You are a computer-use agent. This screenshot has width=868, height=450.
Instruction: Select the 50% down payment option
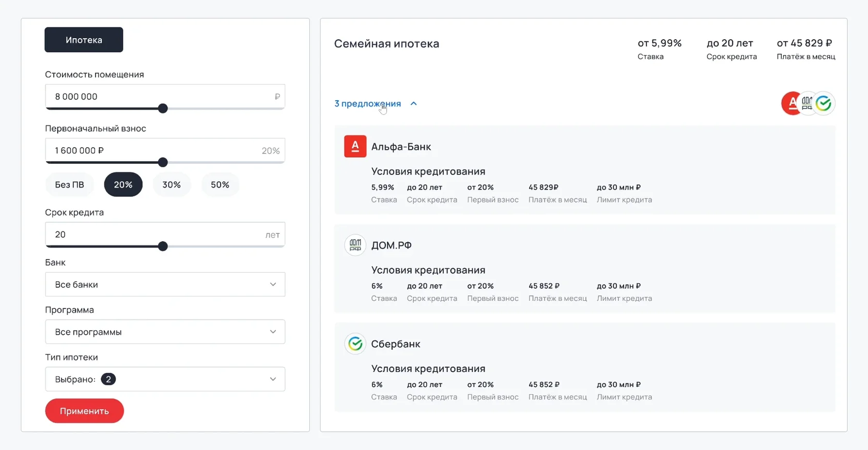click(x=220, y=185)
